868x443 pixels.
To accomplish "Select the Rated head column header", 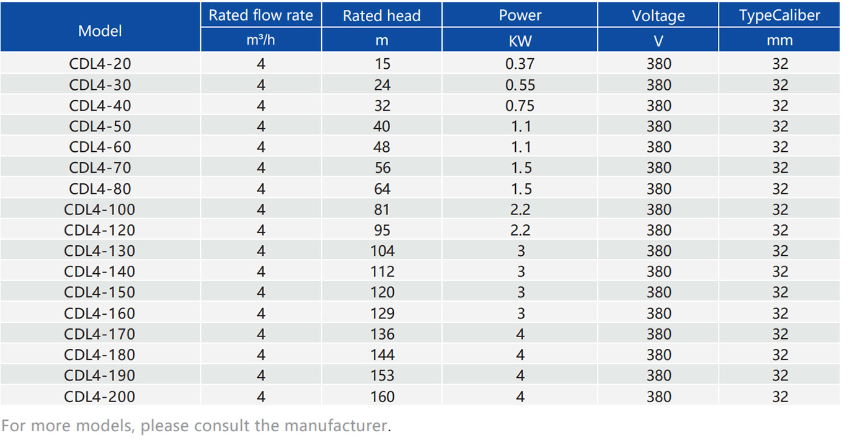I will click(x=381, y=16).
